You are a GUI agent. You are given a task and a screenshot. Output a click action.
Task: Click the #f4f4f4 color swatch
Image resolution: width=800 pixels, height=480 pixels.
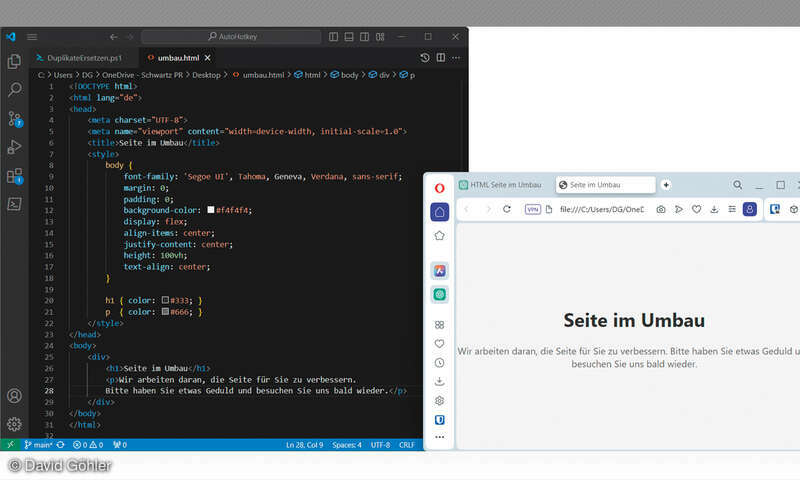click(211, 210)
